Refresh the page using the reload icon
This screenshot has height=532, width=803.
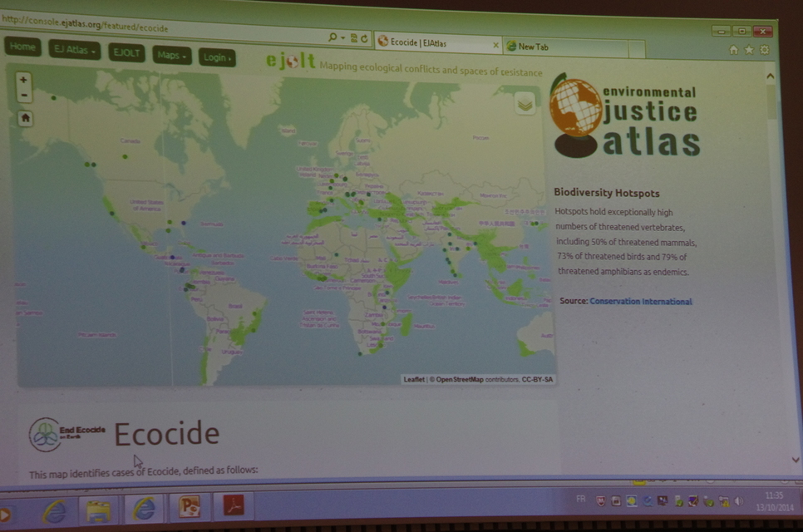click(x=364, y=38)
